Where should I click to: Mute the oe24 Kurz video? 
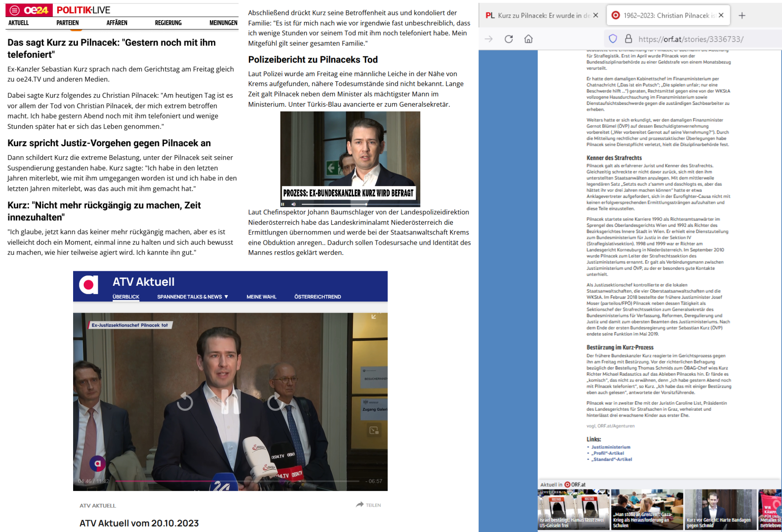294,204
